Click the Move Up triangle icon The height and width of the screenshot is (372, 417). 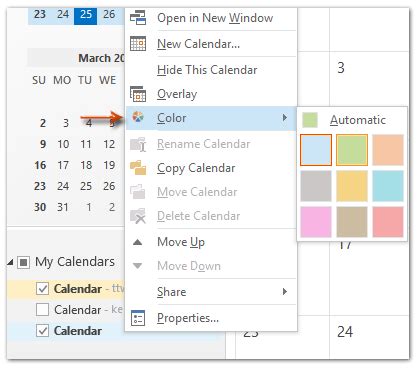coord(137,242)
